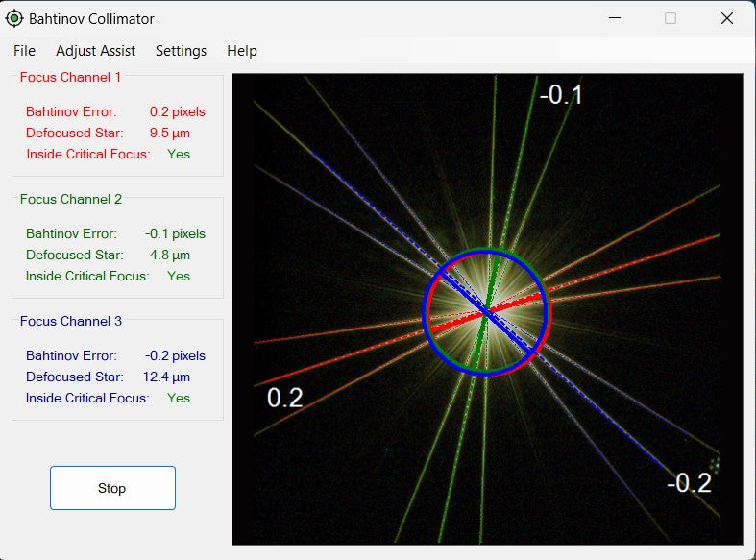Open the Adjust Assist menu
This screenshot has height=560, width=756.
click(x=95, y=51)
